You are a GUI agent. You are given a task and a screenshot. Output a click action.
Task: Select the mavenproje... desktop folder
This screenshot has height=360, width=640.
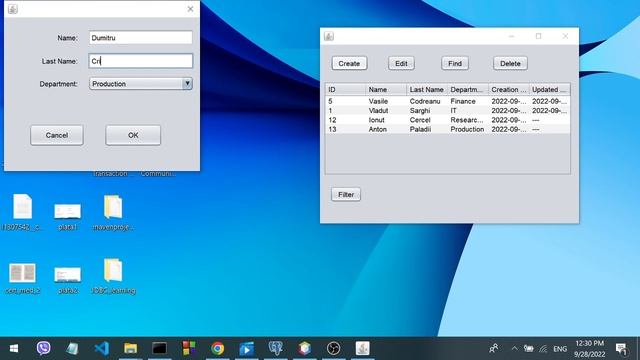pyautogui.click(x=113, y=213)
